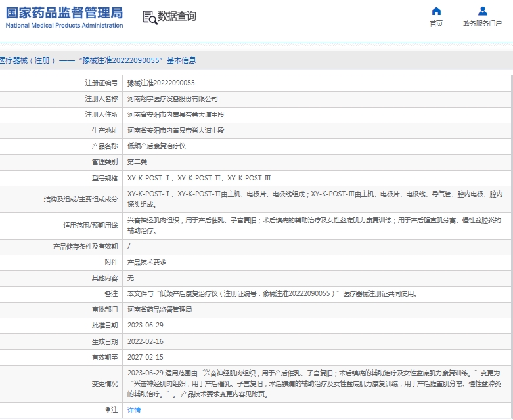Click the 型号规格 label

click(x=104, y=178)
